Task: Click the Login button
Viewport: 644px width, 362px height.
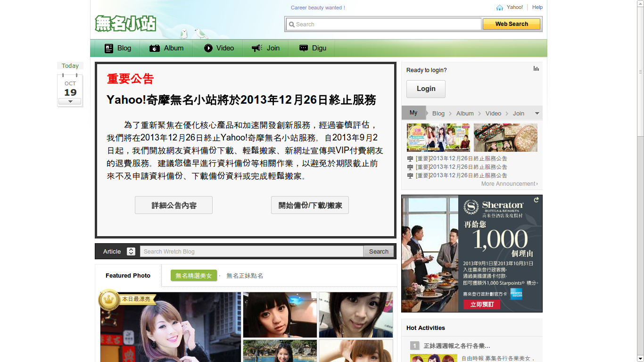Action: 426,89
